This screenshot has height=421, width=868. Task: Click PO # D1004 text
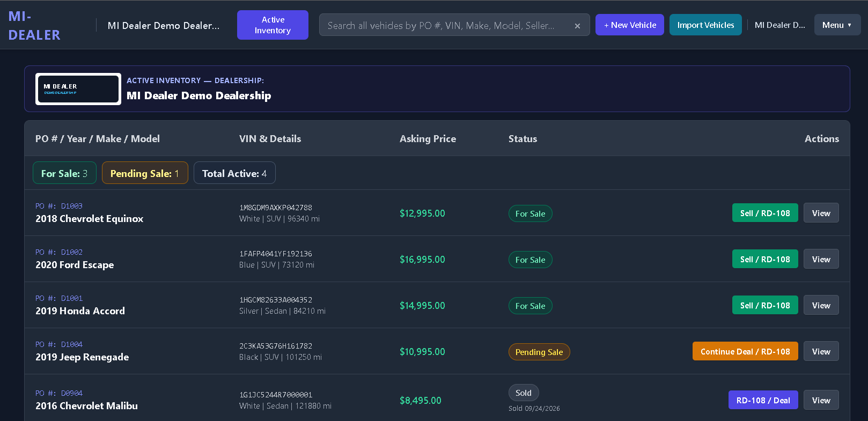pos(59,344)
